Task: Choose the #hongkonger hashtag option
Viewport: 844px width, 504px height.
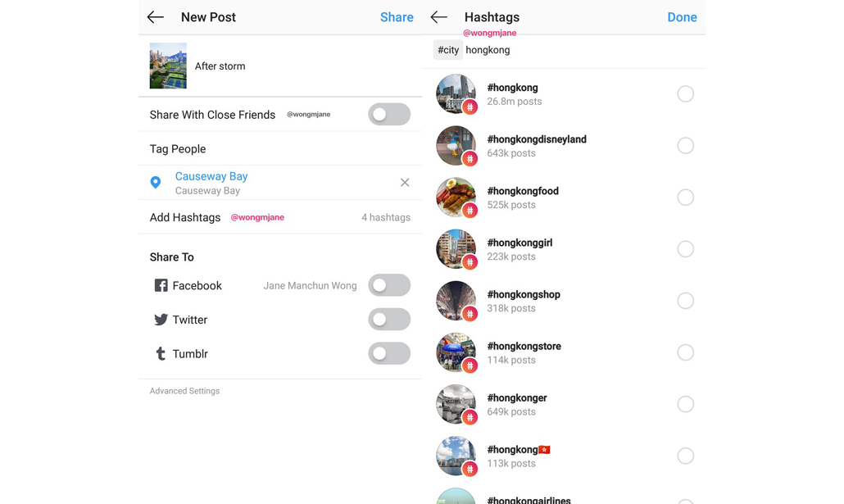Action: tap(685, 404)
